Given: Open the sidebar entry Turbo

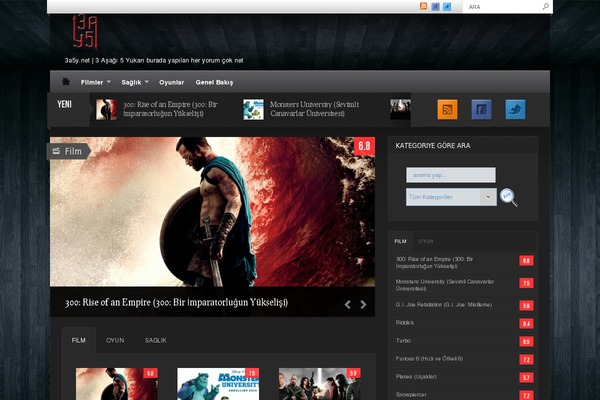Looking at the screenshot, I should (x=403, y=341).
